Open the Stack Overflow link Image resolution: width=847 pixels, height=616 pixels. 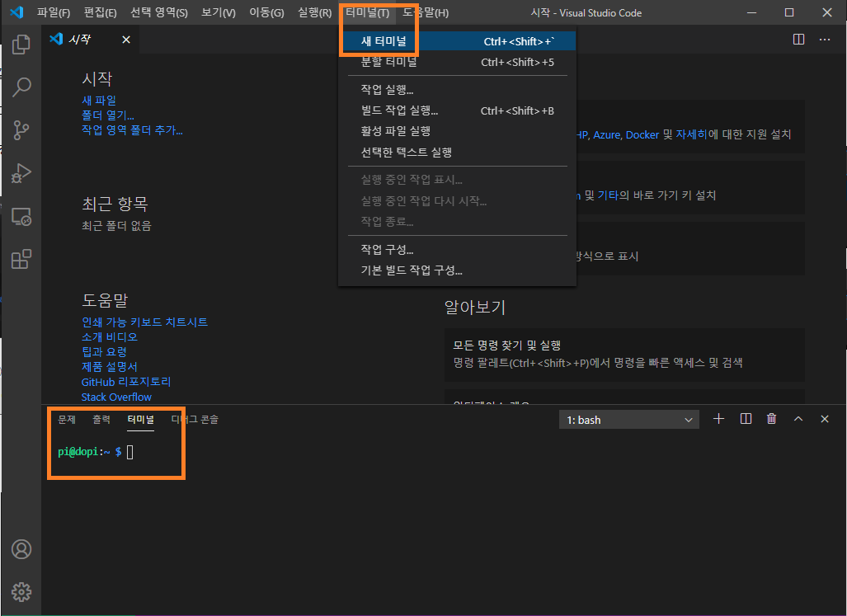click(116, 397)
